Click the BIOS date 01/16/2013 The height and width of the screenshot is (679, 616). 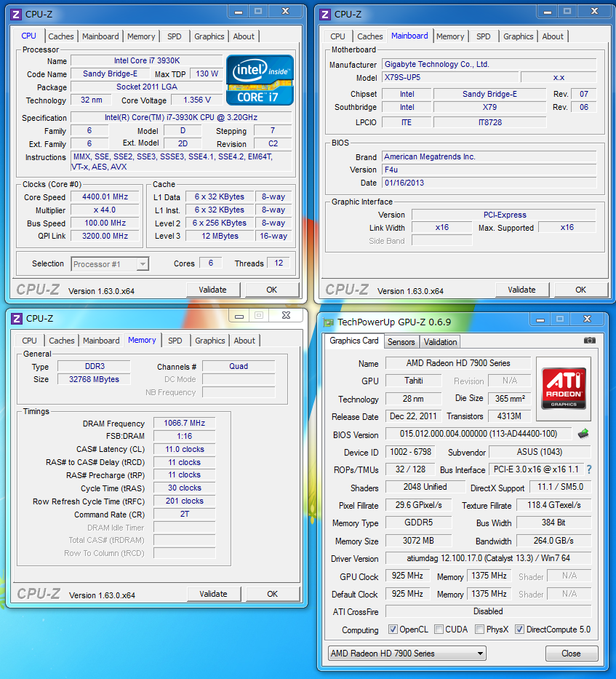click(x=489, y=183)
